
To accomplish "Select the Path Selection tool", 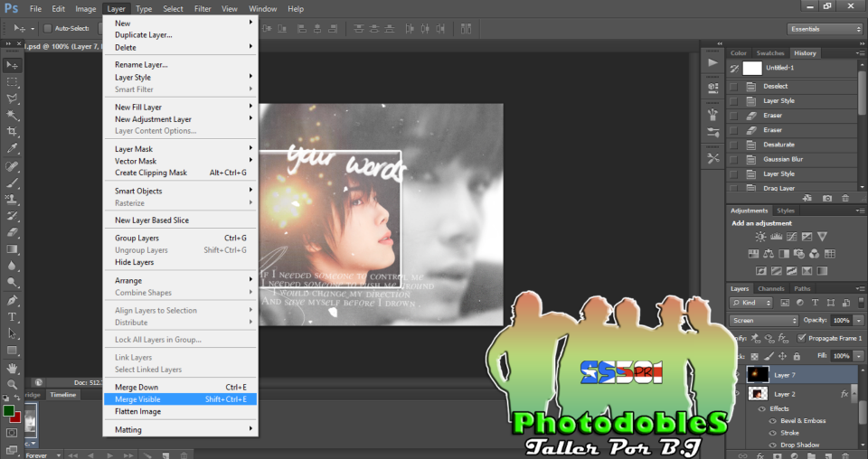I will (x=12, y=333).
